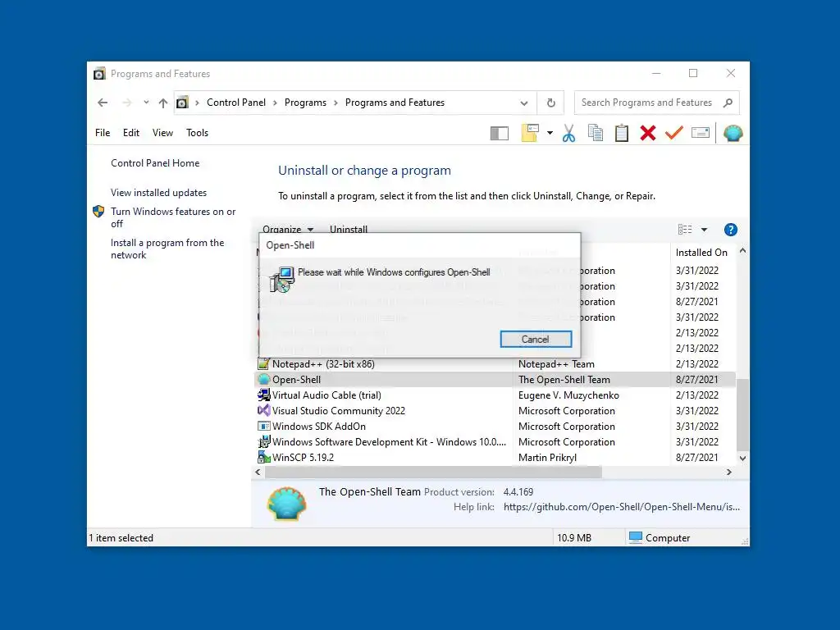Viewport: 840px width, 630px height.
Task: Select the Open-Shell program entry
Action: (495, 380)
